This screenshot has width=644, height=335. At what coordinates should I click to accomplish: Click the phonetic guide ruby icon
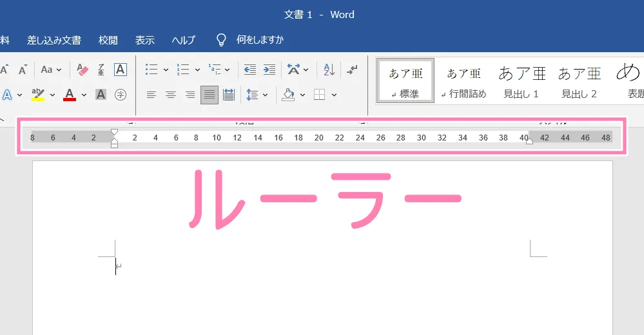pyautogui.click(x=101, y=70)
